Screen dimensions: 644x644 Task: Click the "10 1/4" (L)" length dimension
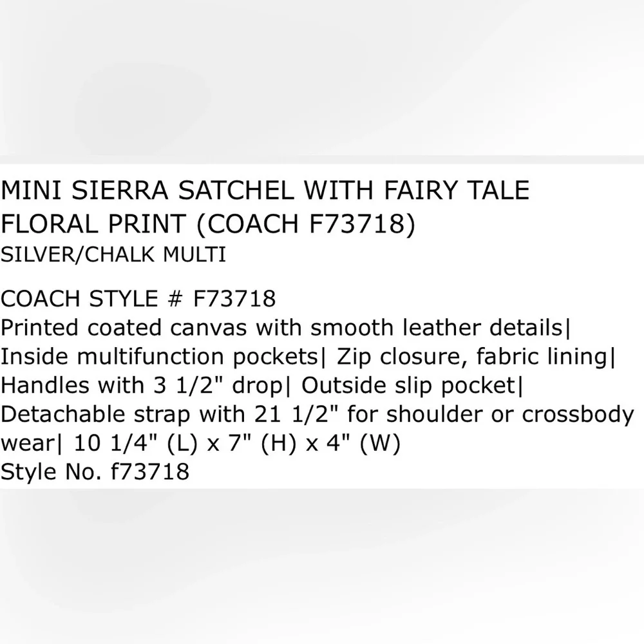coord(133,444)
